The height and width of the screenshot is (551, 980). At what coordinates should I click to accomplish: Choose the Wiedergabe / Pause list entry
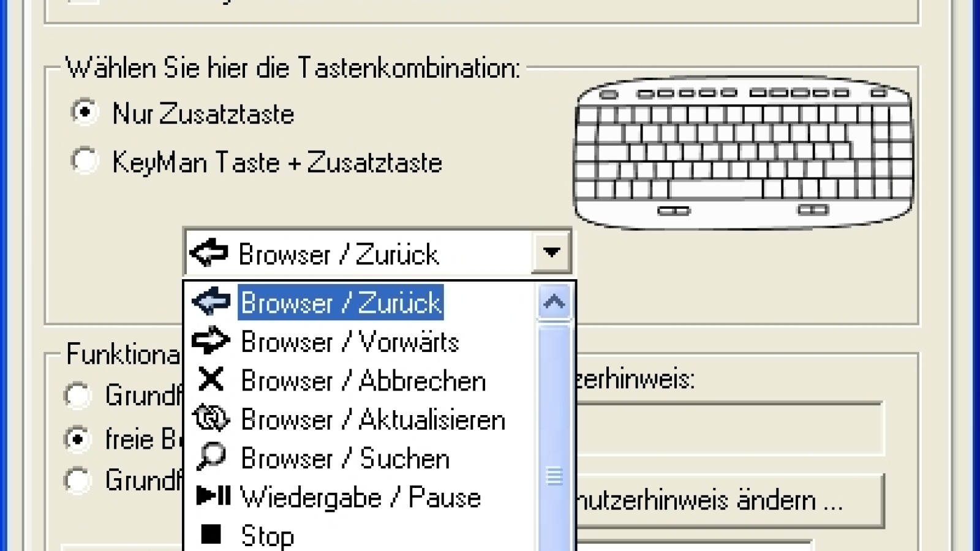point(361,497)
